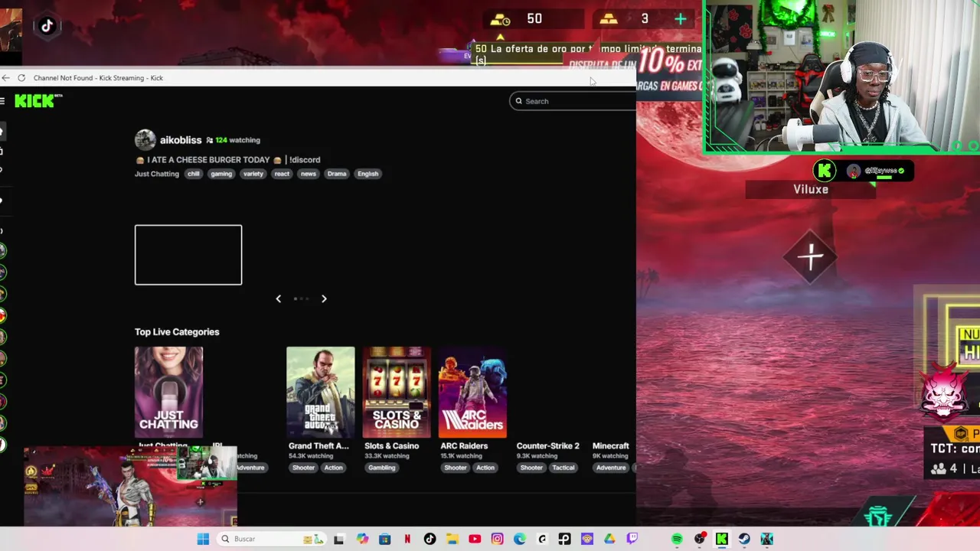The height and width of the screenshot is (551, 980).
Task: Switch to Kick app on the taskbar
Action: [x=722, y=539]
